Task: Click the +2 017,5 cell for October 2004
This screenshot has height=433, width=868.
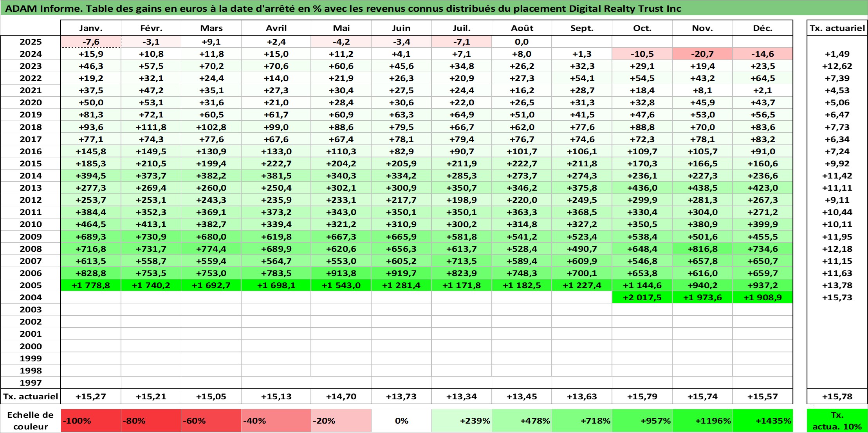Action: pyautogui.click(x=642, y=297)
